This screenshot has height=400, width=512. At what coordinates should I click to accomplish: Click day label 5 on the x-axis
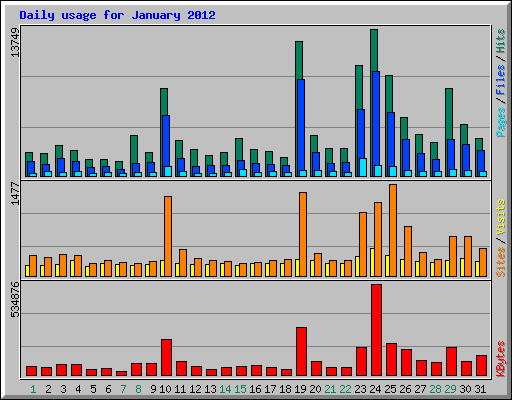coord(93,389)
